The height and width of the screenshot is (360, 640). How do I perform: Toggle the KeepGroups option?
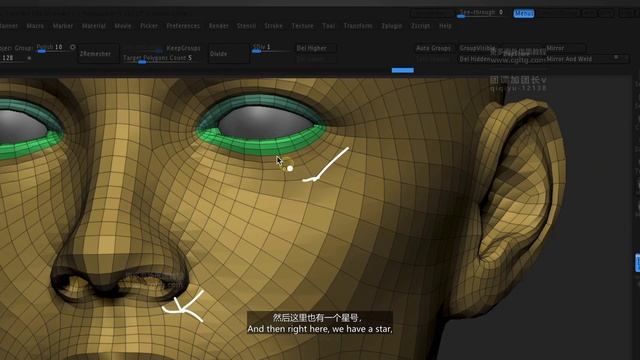183,48
